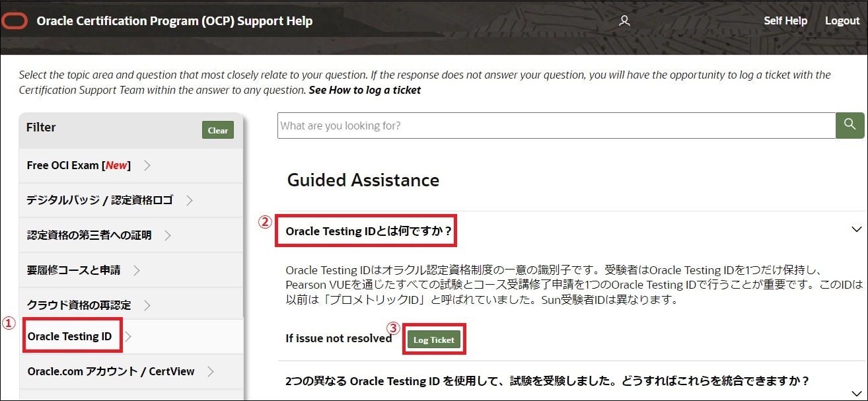Screen dimensions: 868x401
Task: Click the chevron beside 要履修コースと申請
Action: pyautogui.click(x=136, y=270)
